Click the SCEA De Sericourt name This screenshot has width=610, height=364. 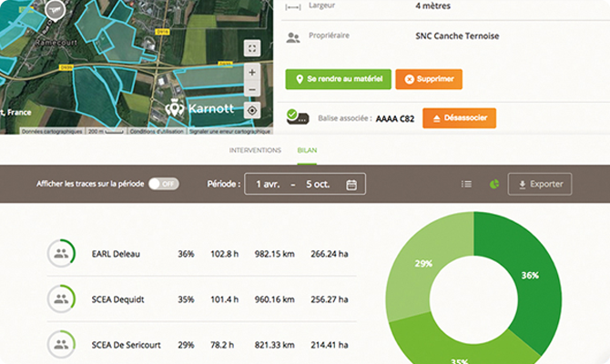[126, 345]
